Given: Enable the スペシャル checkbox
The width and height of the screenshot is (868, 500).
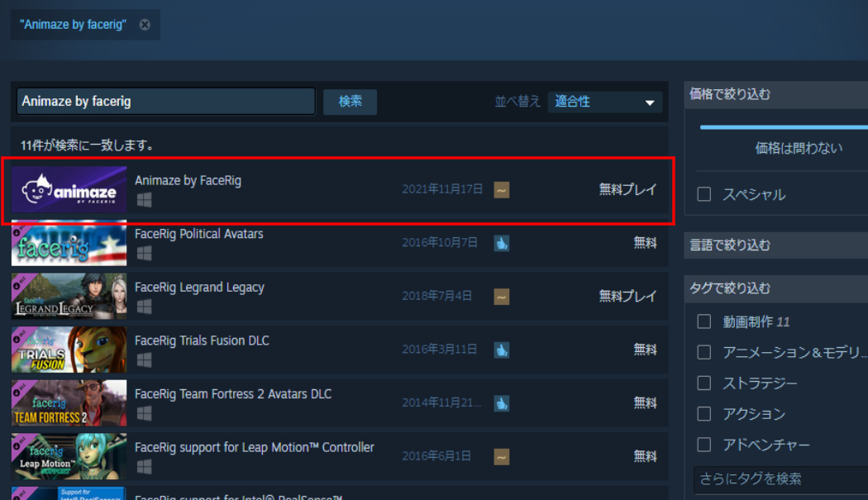Looking at the screenshot, I should tap(704, 194).
